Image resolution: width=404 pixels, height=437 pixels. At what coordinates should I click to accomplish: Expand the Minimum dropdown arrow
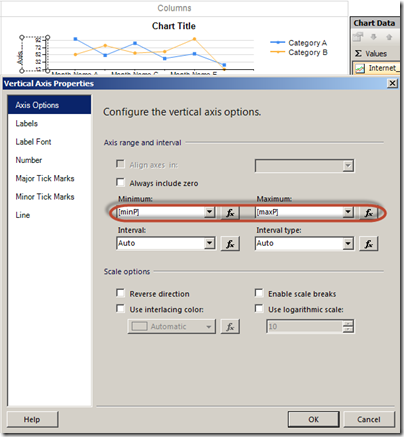click(209, 212)
